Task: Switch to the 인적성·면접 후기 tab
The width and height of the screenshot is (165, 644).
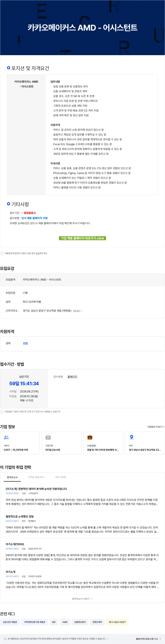Action: [x=36, y=477]
